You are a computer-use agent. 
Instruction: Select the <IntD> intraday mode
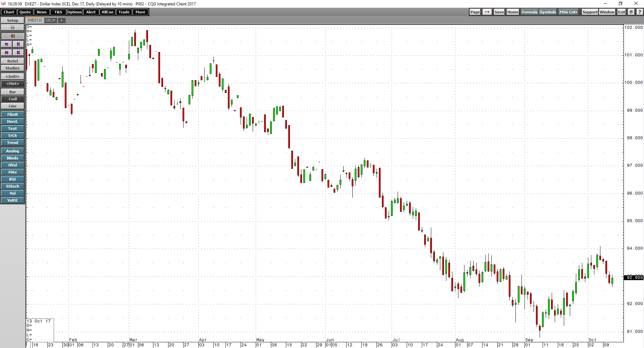click(x=12, y=77)
